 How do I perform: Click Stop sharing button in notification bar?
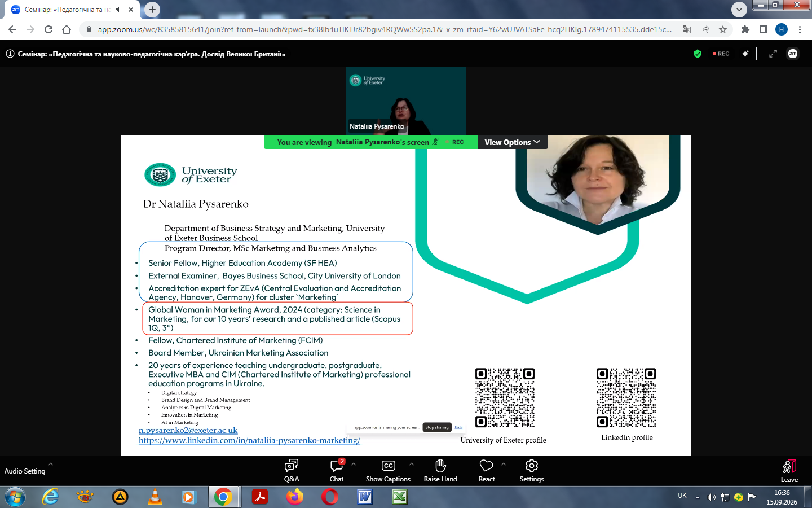(x=437, y=427)
